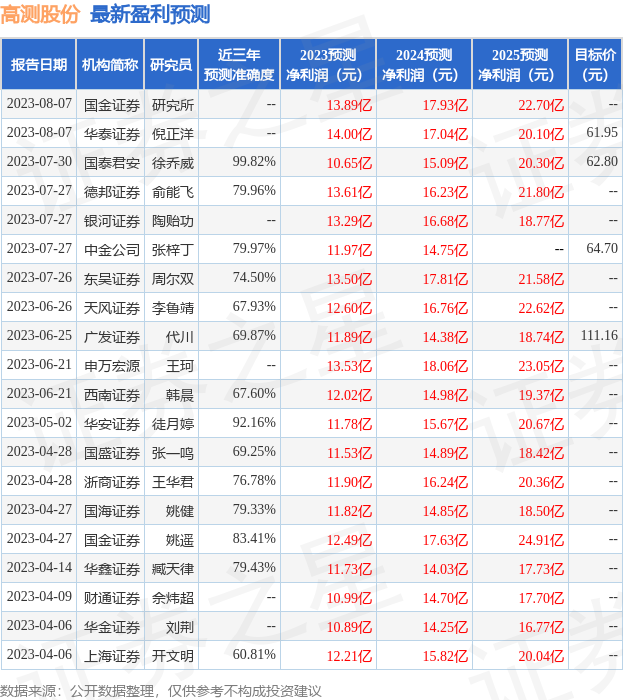Click researcher name 臧天律
This screenshot has height=700, width=623.
click(x=173, y=569)
